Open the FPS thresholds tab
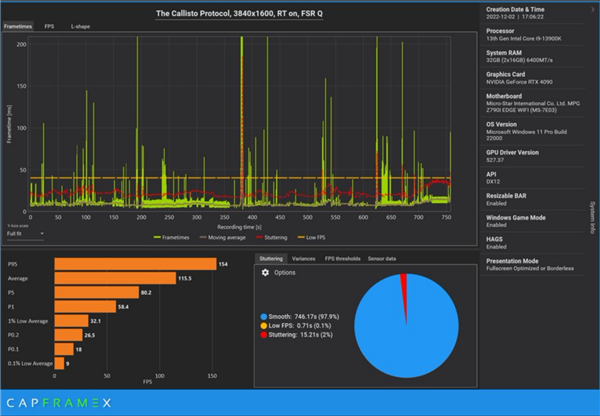600x416 pixels. pos(342,259)
